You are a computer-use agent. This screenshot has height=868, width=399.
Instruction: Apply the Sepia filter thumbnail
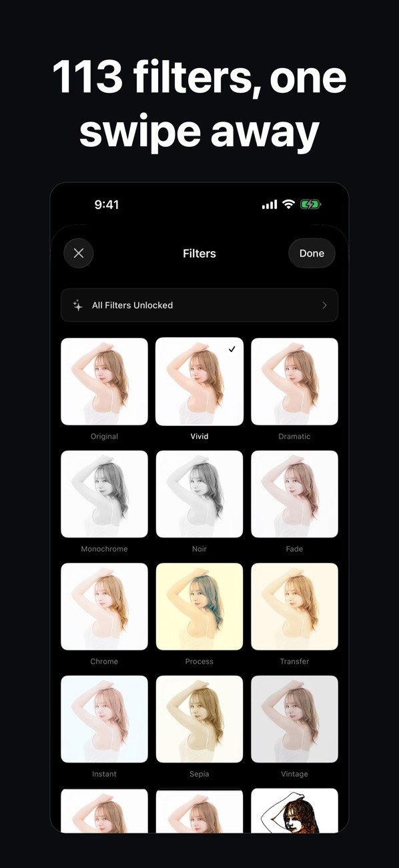199,719
